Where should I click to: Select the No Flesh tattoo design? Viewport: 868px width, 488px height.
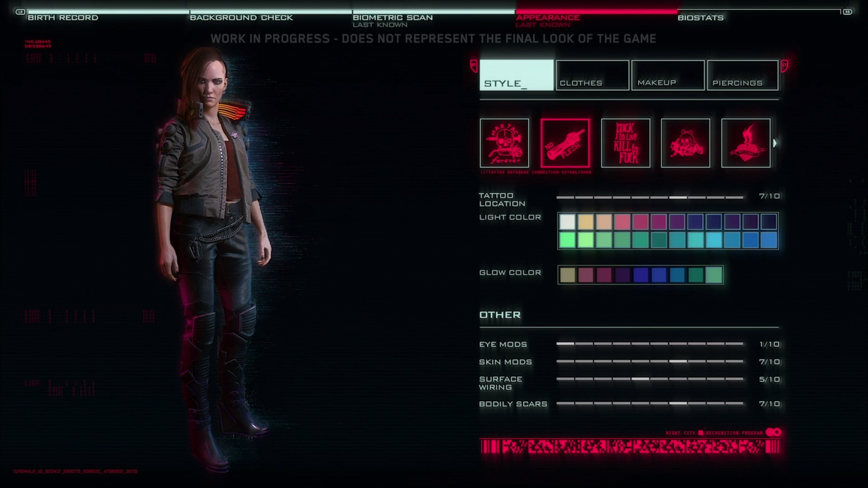(x=566, y=143)
